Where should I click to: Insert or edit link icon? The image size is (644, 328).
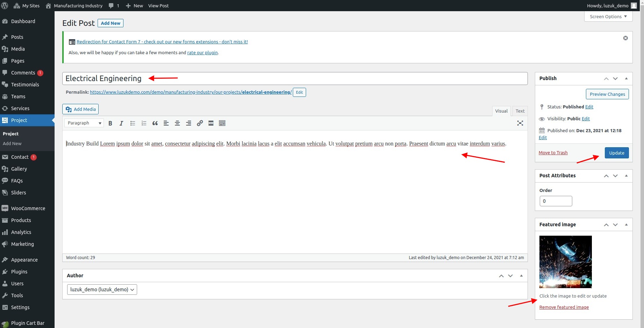[x=200, y=123]
